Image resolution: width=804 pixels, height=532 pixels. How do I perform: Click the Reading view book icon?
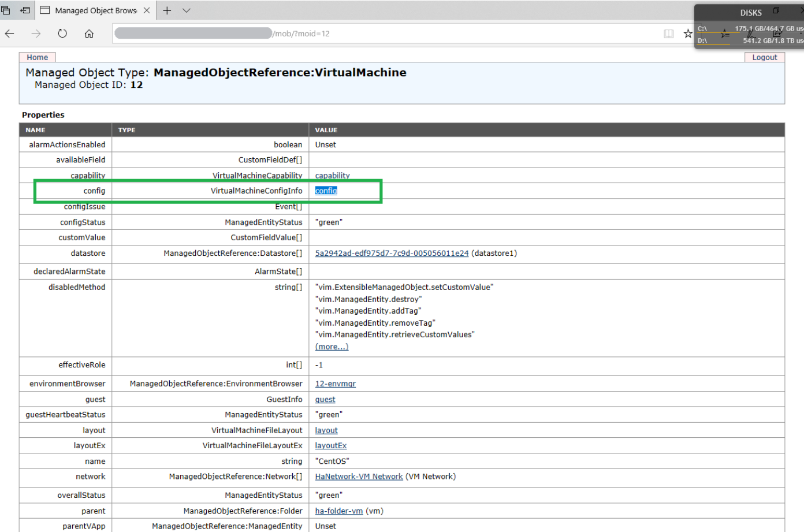click(669, 34)
